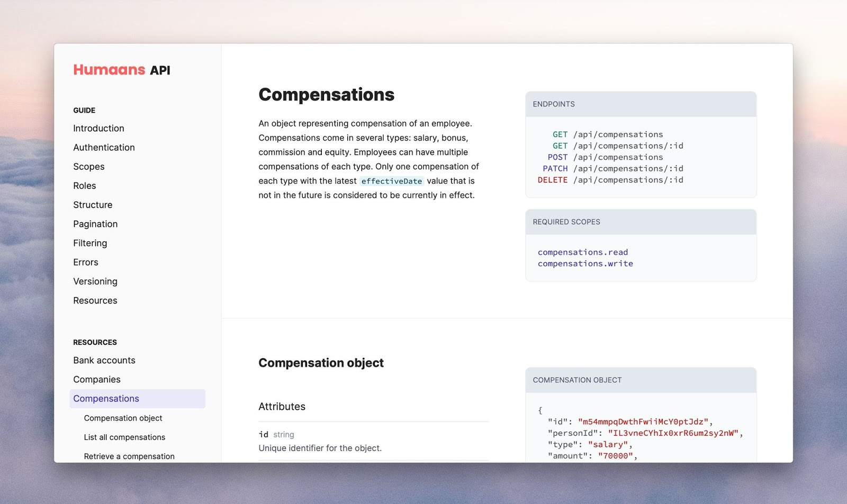Screen dimensions: 847x504
Task: Go to List all compensations
Action: pyautogui.click(x=124, y=437)
